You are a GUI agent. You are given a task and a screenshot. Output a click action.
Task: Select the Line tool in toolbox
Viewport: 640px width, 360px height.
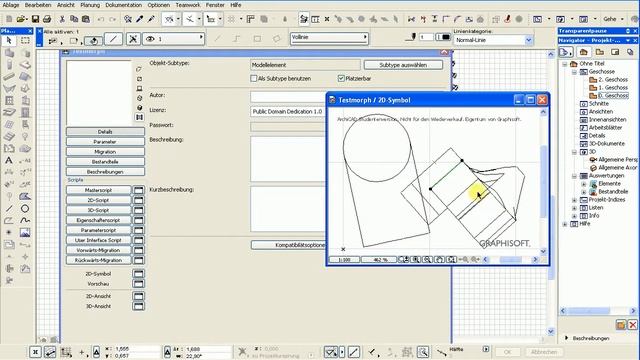pos(9,209)
